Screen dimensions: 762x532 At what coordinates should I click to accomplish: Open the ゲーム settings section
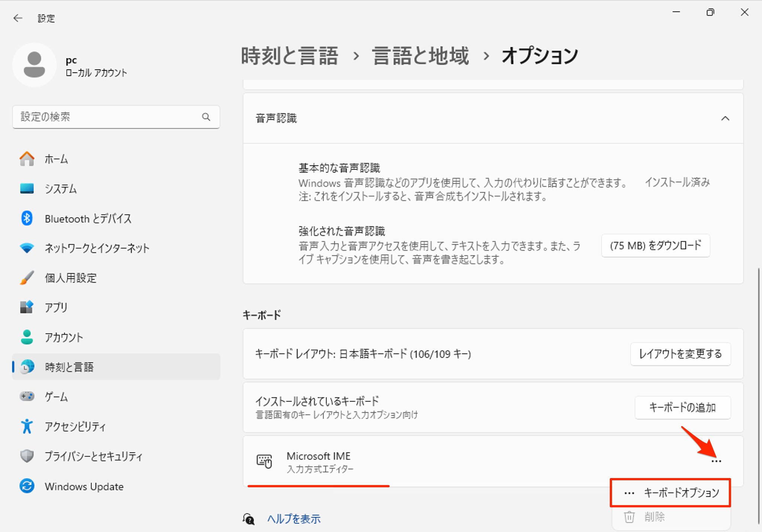click(56, 397)
